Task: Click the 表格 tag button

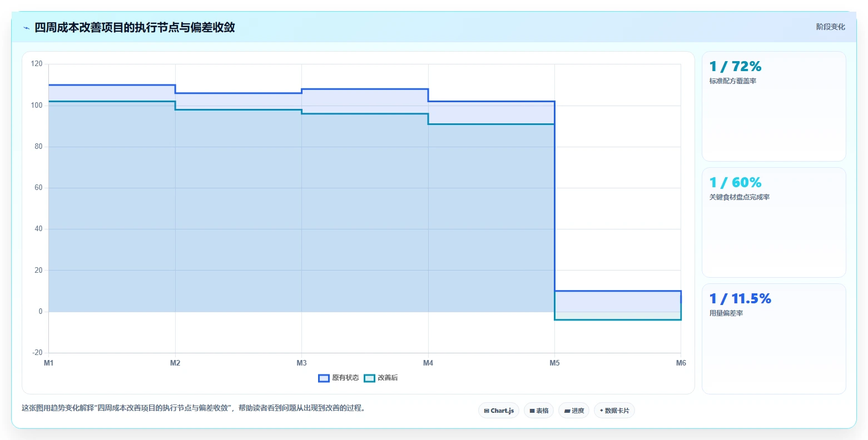Action: point(539,411)
